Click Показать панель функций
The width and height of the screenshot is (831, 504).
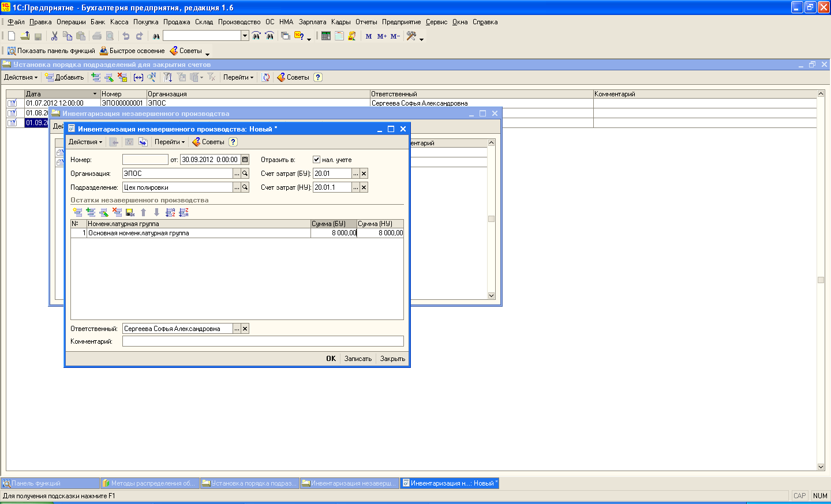[51, 51]
